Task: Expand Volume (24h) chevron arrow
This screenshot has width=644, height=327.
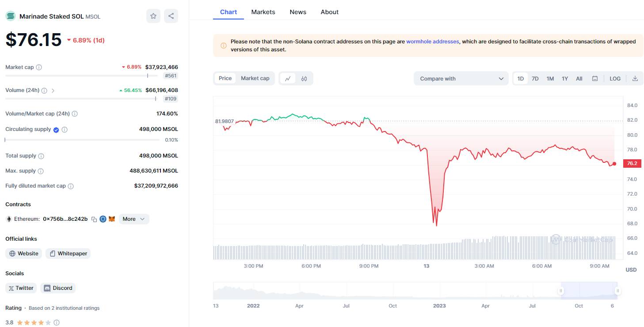Action: [x=53, y=90]
